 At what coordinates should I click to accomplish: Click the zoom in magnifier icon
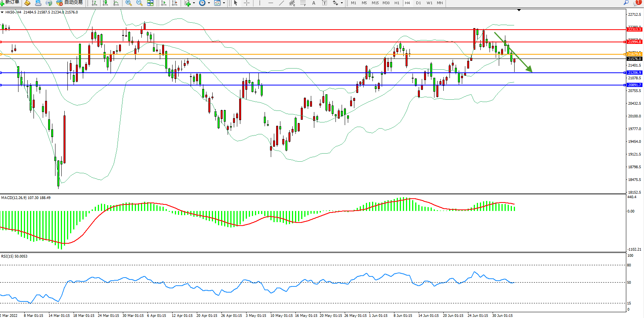tap(129, 3)
